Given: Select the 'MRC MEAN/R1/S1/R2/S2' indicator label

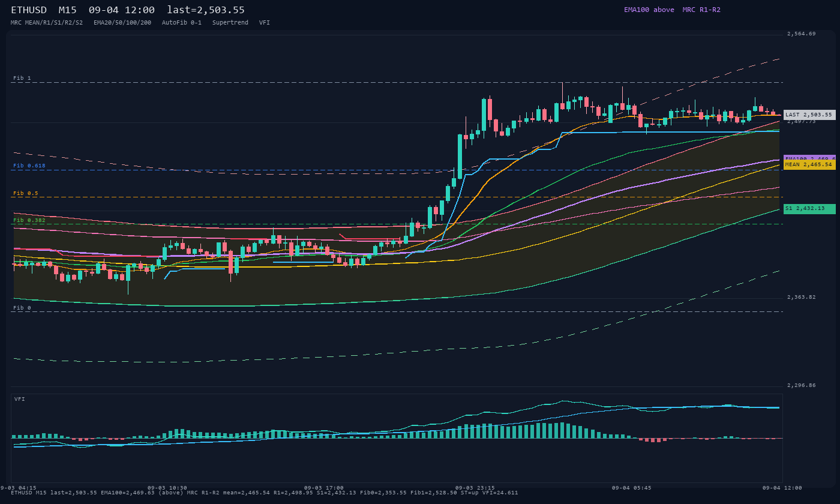Looking at the screenshot, I should tap(47, 23).
